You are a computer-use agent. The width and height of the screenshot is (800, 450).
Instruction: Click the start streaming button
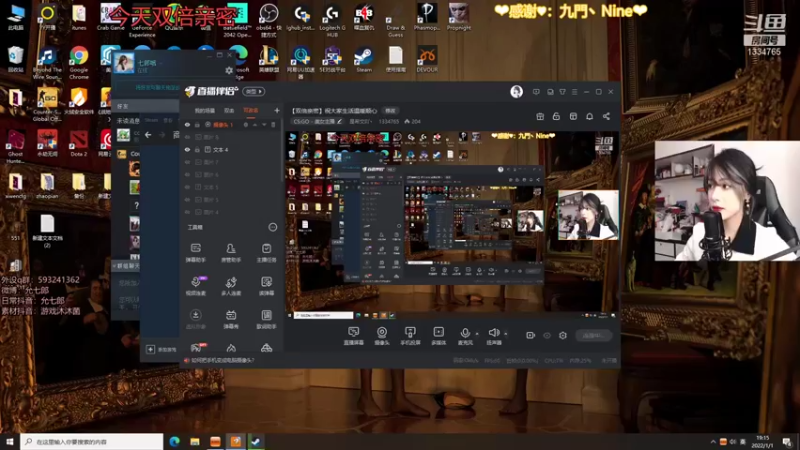(x=593, y=335)
